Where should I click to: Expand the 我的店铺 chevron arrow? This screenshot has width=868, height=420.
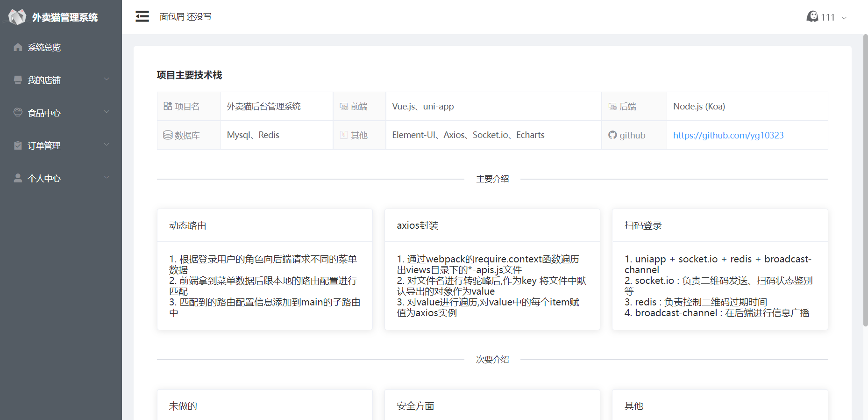tap(107, 79)
